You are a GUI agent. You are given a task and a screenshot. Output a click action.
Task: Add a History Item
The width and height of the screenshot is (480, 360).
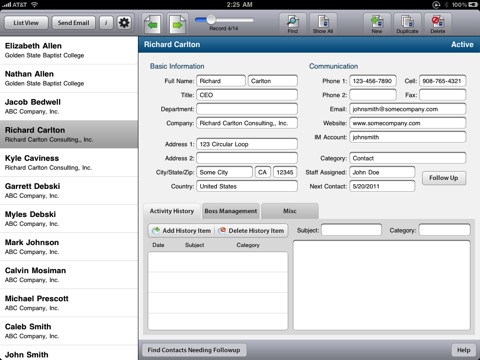(182, 231)
